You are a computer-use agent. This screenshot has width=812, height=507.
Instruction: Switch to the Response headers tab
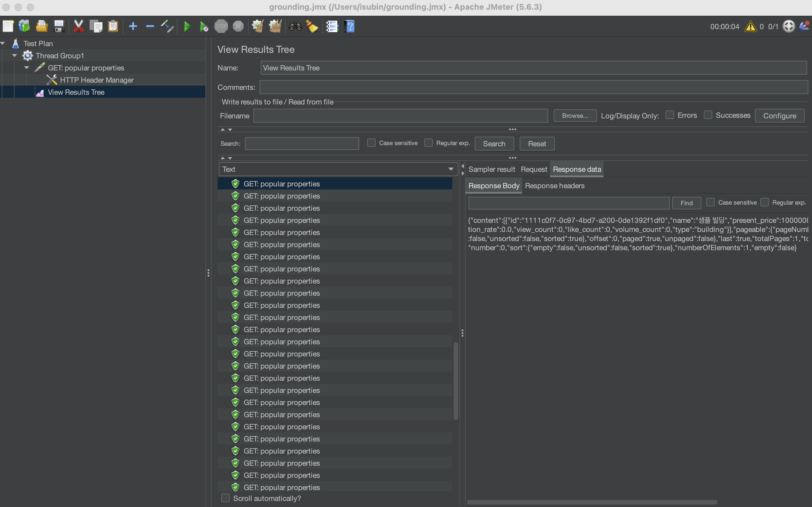coord(554,186)
